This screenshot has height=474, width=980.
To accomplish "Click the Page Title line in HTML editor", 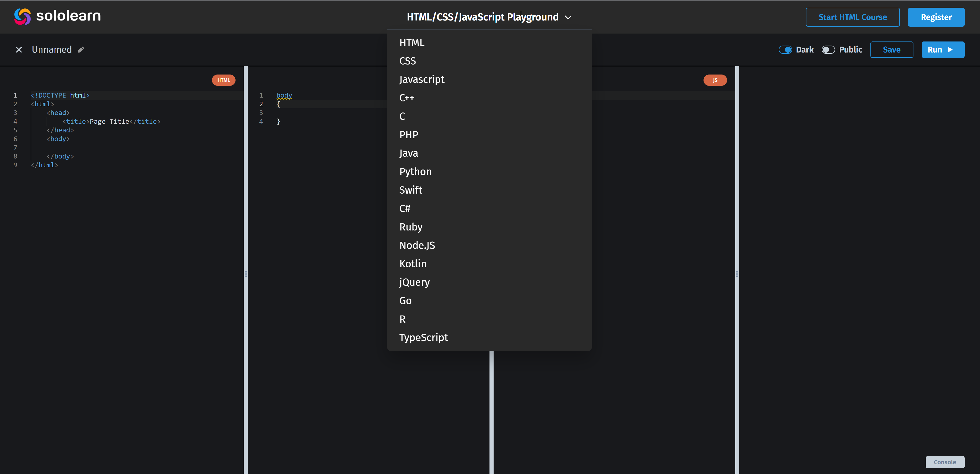I will pos(111,121).
